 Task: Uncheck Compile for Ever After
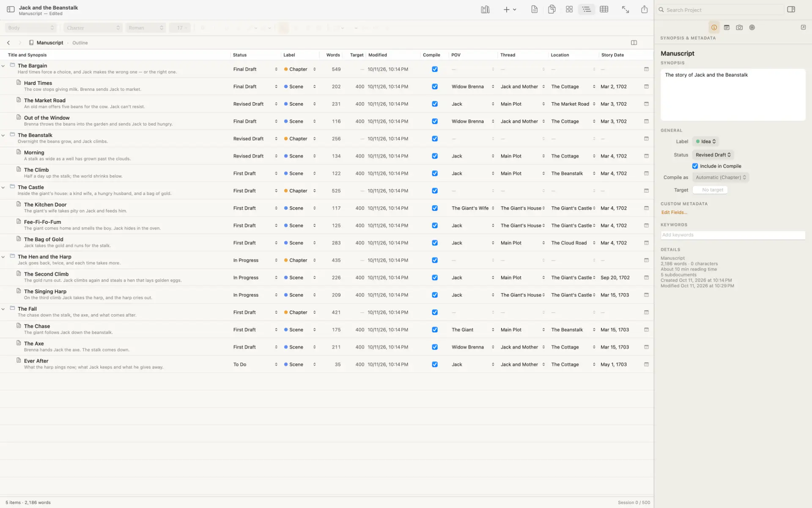pyautogui.click(x=435, y=364)
